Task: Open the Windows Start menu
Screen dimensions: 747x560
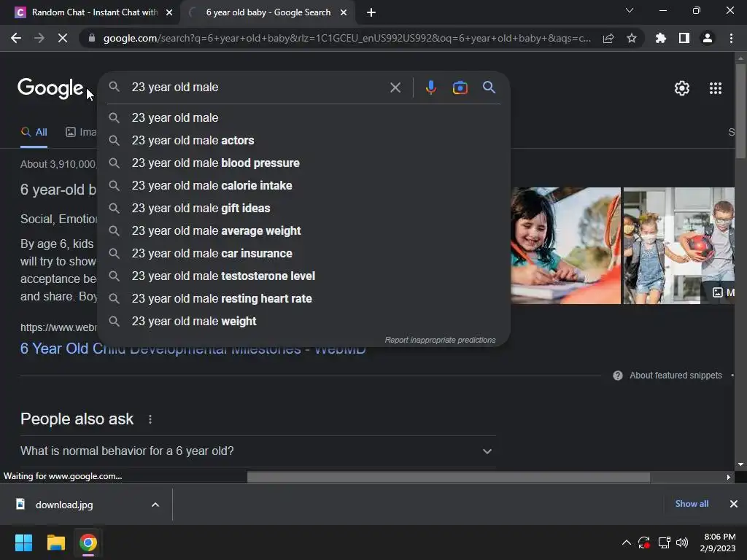Action: pyautogui.click(x=23, y=542)
